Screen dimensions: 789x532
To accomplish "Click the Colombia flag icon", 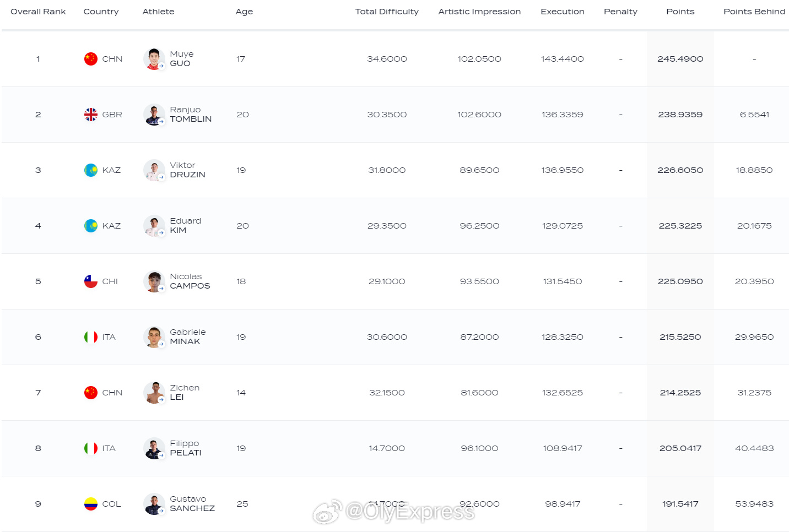I will (91, 504).
